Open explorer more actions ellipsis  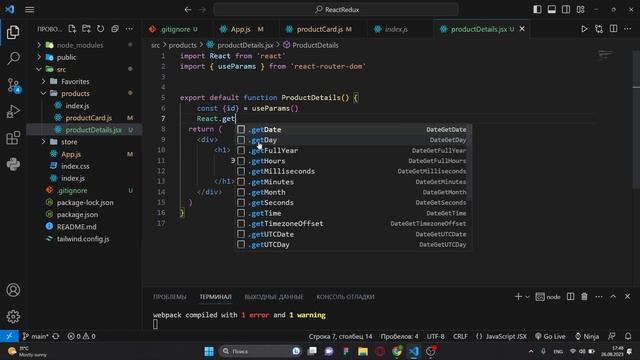(129, 29)
